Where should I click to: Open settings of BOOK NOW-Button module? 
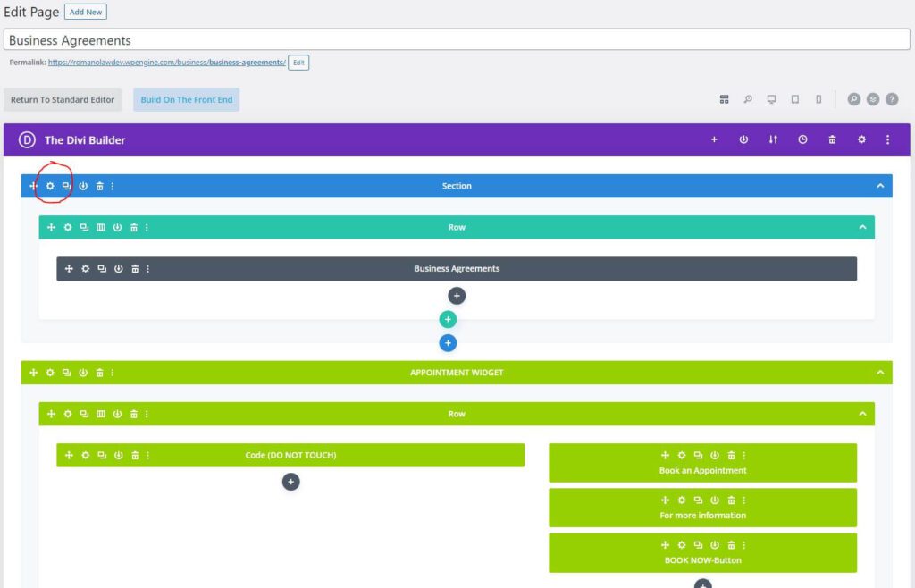(682, 545)
